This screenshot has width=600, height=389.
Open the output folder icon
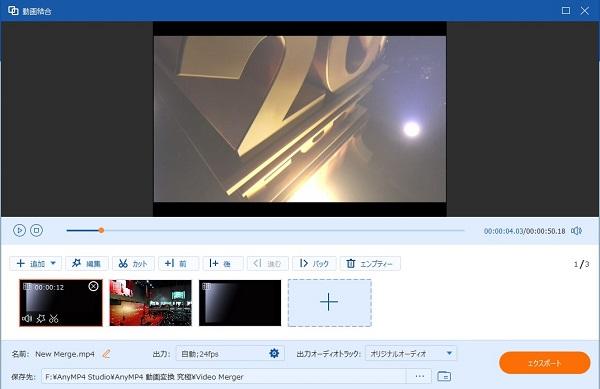pos(444,376)
